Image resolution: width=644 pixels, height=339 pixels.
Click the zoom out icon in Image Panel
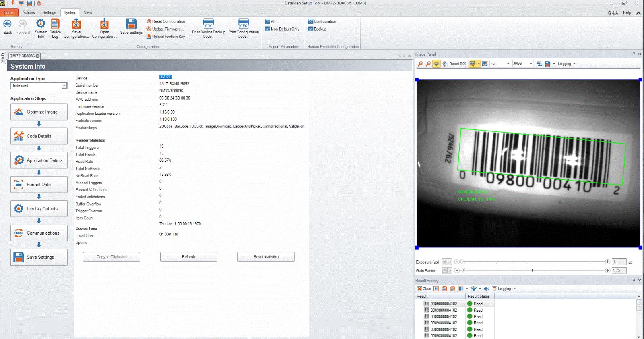(428, 64)
